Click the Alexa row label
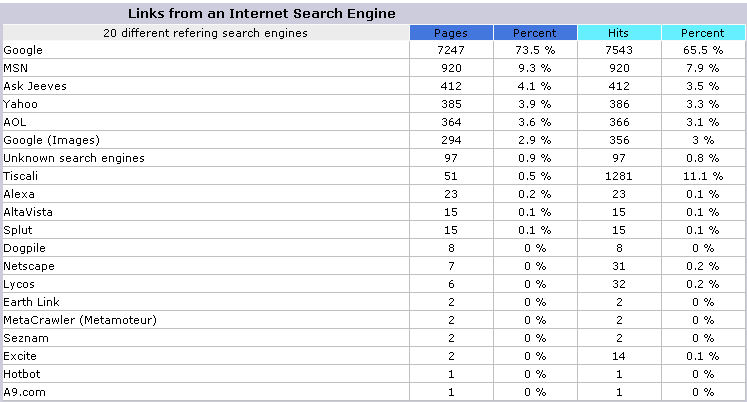This screenshot has height=402, width=747. coord(19,194)
